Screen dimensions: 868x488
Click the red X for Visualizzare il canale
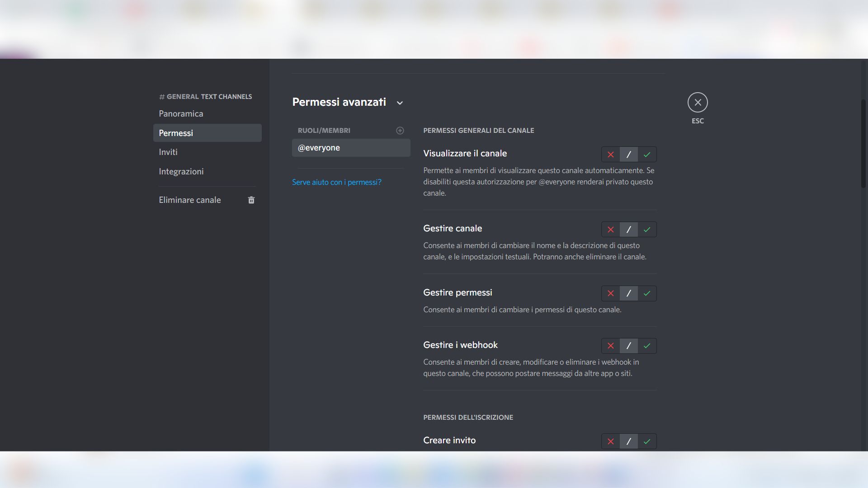point(611,154)
